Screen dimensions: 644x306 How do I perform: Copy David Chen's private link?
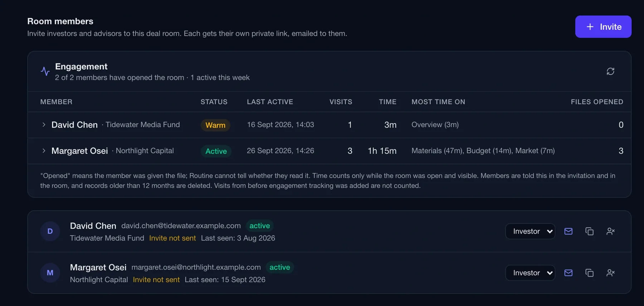[589, 231]
